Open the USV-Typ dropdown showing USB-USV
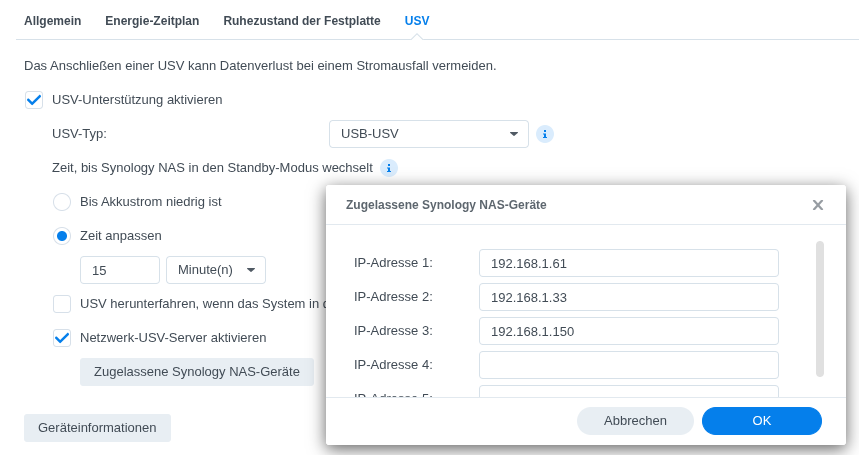Viewport: 859px width, 455px height. point(429,134)
